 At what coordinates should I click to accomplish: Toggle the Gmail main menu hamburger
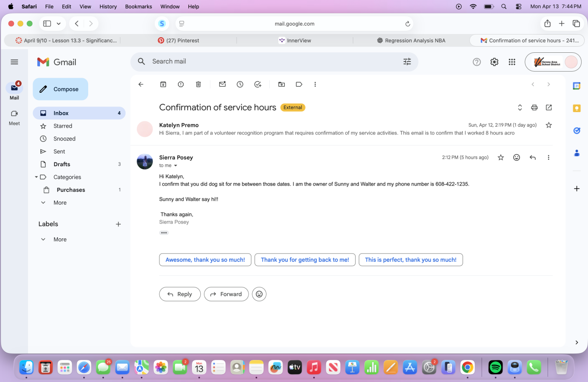coord(14,62)
